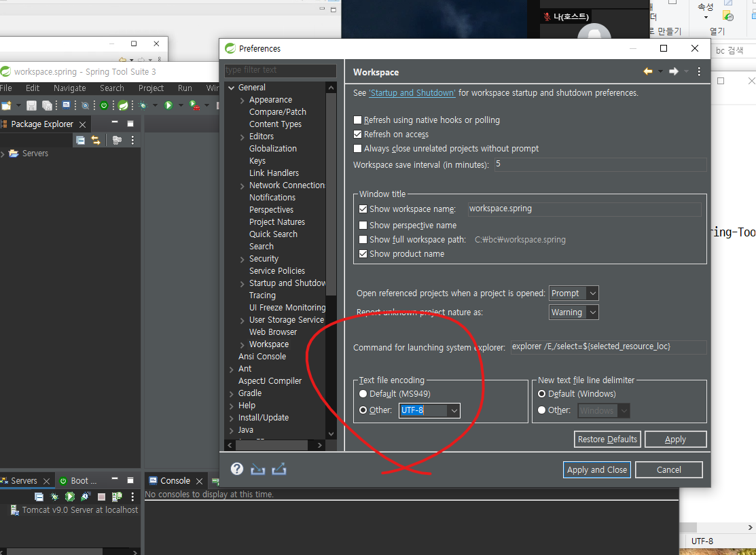Expand the Security tree node
Image resolution: width=756 pixels, height=555 pixels.
242,259
